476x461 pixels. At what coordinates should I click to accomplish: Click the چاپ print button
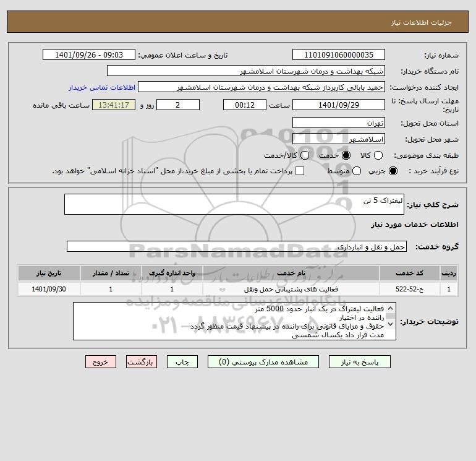(182, 362)
